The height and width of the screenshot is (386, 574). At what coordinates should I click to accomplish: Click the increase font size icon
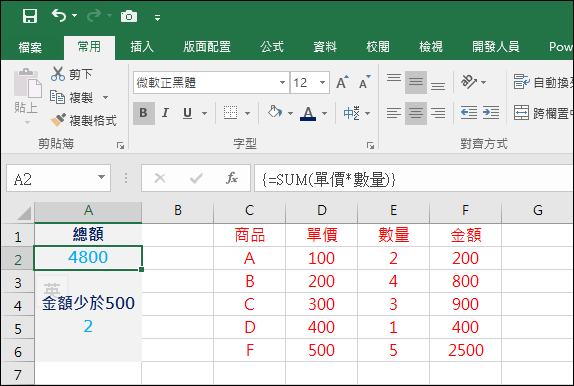pos(343,82)
